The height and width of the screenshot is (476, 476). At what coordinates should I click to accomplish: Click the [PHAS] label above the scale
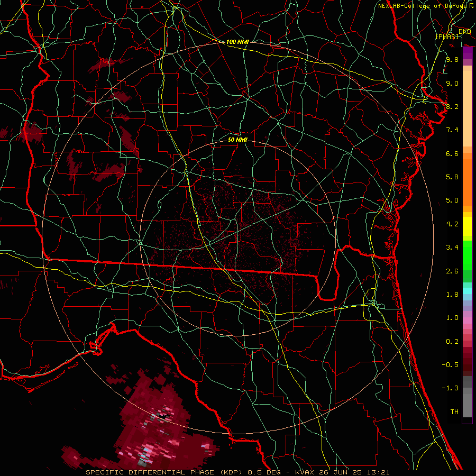447,36
